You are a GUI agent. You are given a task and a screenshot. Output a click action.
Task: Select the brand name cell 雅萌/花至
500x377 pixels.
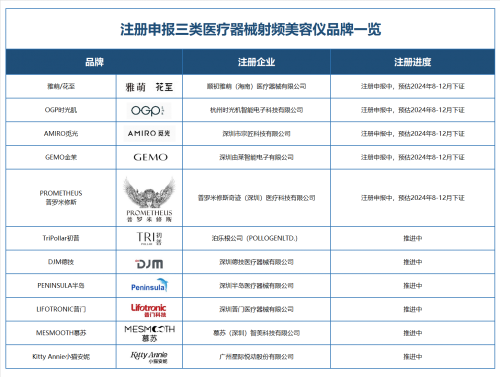pos(61,86)
